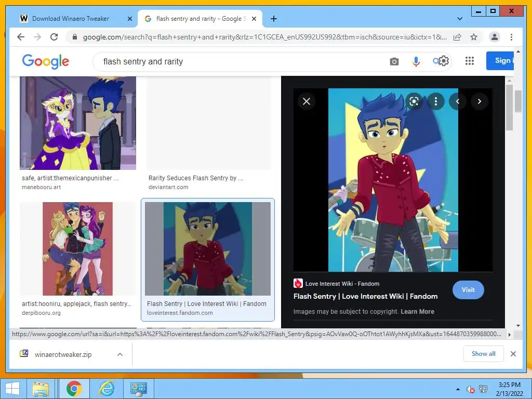Open the taskbar clock showing 3:25 PM

(x=509, y=389)
